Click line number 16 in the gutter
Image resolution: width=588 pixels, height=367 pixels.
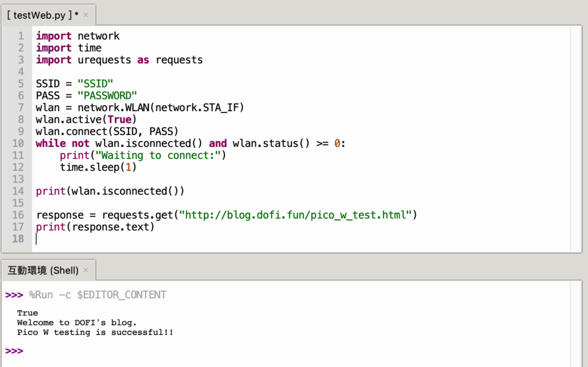(x=18, y=215)
